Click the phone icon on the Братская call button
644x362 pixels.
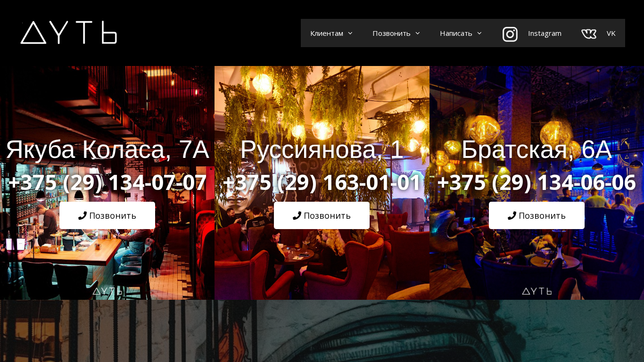(512, 215)
